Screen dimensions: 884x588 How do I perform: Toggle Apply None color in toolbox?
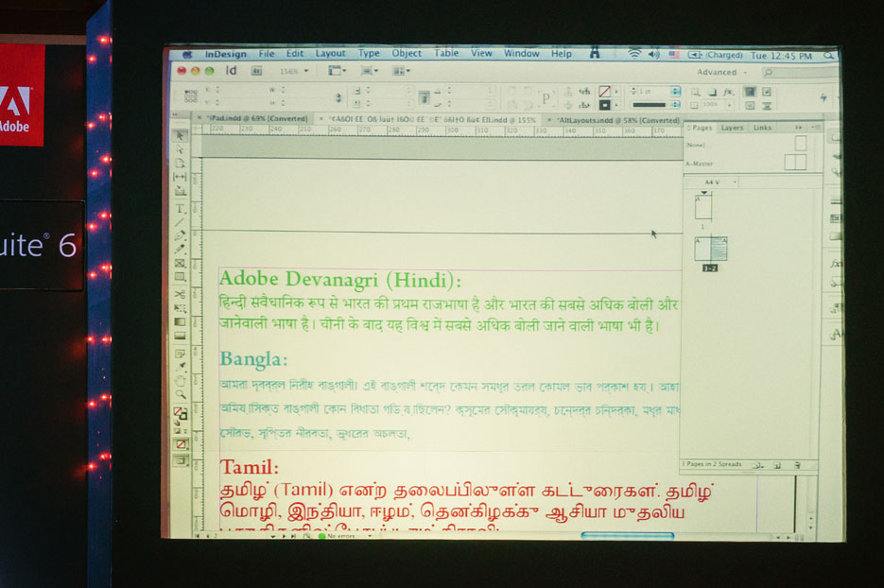[x=181, y=444]
